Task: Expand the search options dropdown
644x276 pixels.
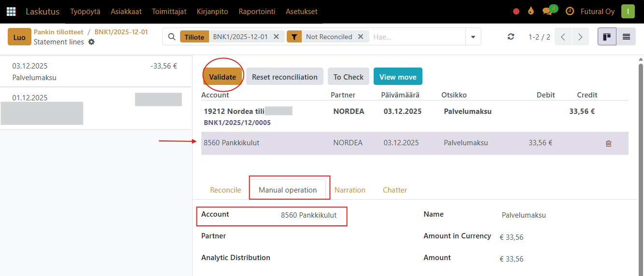Action: click(x=473, y=37)
